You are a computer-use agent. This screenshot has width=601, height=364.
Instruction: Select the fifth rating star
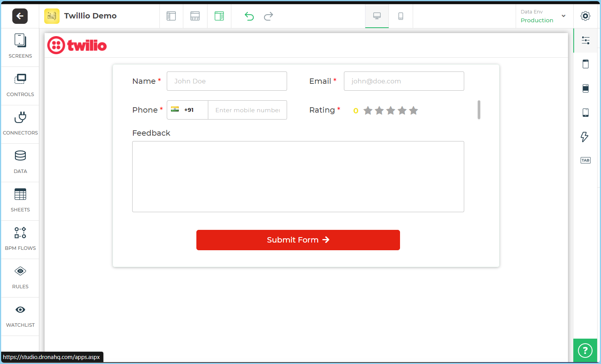tap(413, 110)
